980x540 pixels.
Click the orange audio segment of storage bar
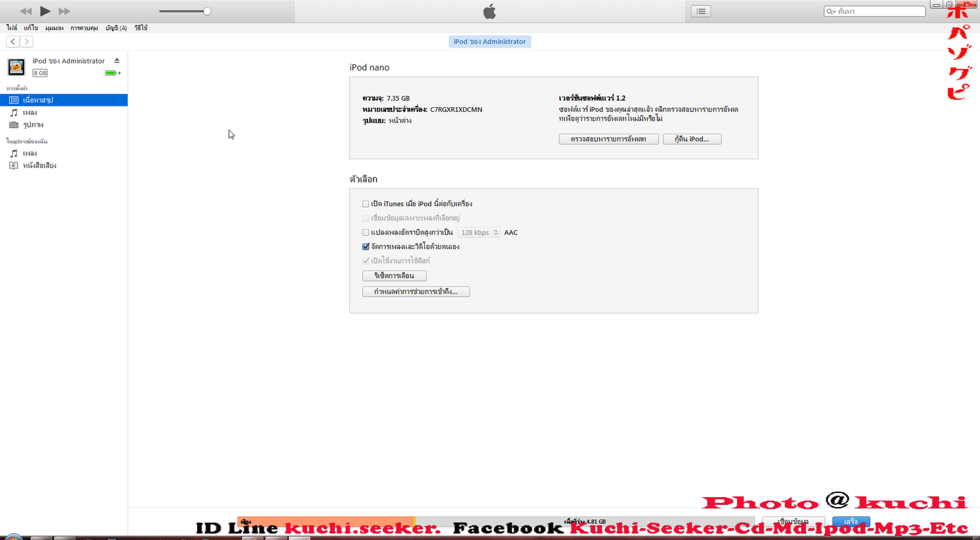pyautogui.click(x=325, y=522)
